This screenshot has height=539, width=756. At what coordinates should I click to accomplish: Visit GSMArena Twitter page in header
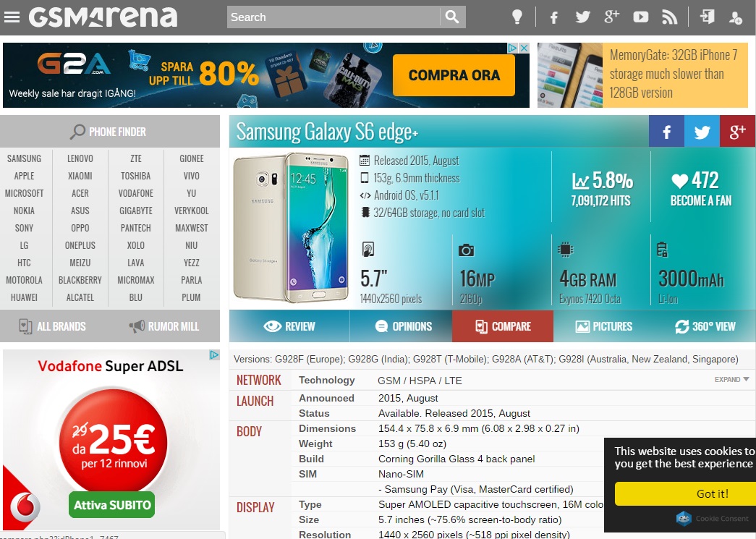point(582,17)
